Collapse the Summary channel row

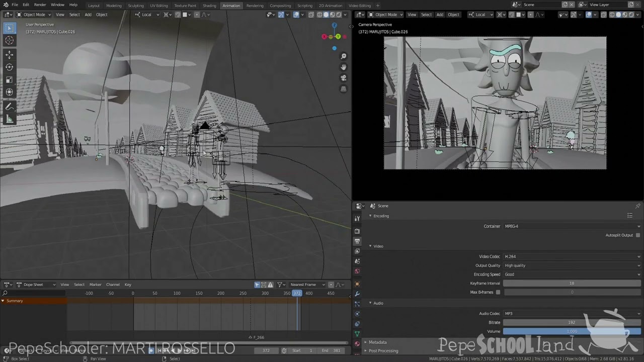click(3, 301)
